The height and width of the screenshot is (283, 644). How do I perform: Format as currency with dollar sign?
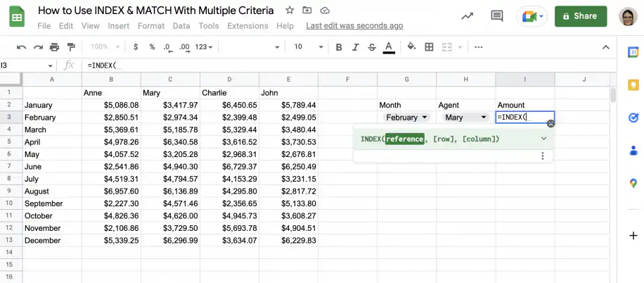(x=136, y=47)
